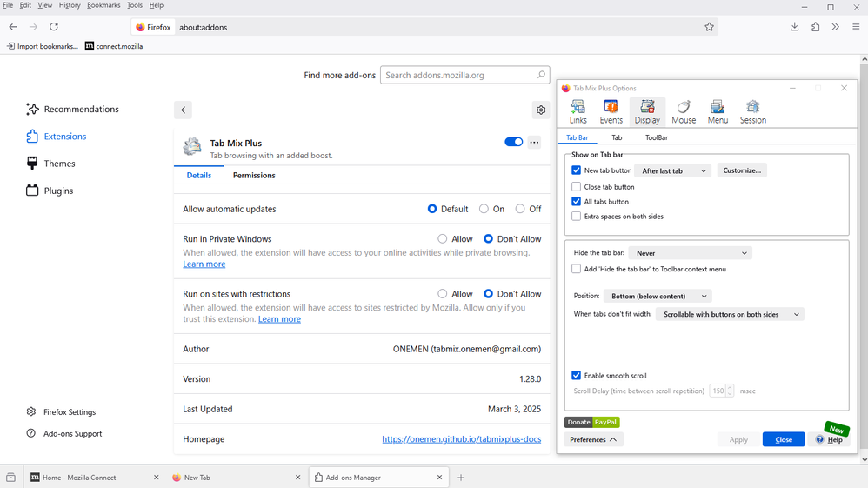The height and width of the screenshot is (488, 868).
Task: Enable Extra spaces on both sides
Action: click(x=577, y=217)
